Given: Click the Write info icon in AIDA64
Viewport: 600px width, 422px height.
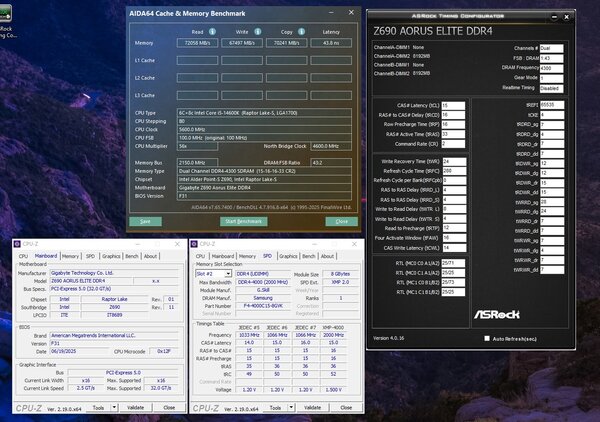Looking at the screenshot, I should [258, 32].
